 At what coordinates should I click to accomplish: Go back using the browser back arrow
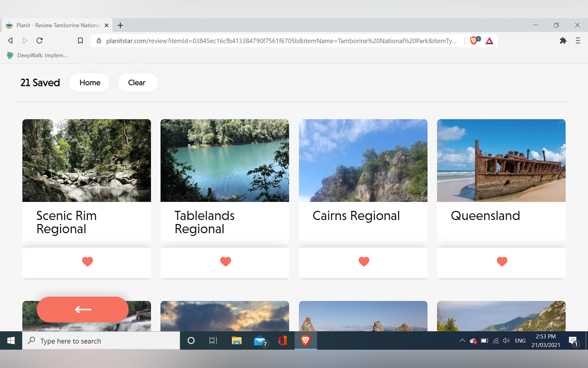point(10,41)
